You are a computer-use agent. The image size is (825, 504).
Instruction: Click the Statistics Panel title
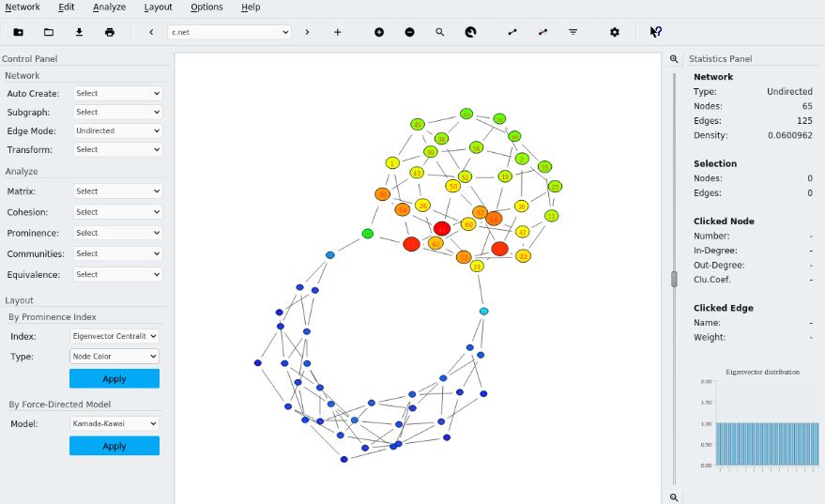[x=720, y=59]
